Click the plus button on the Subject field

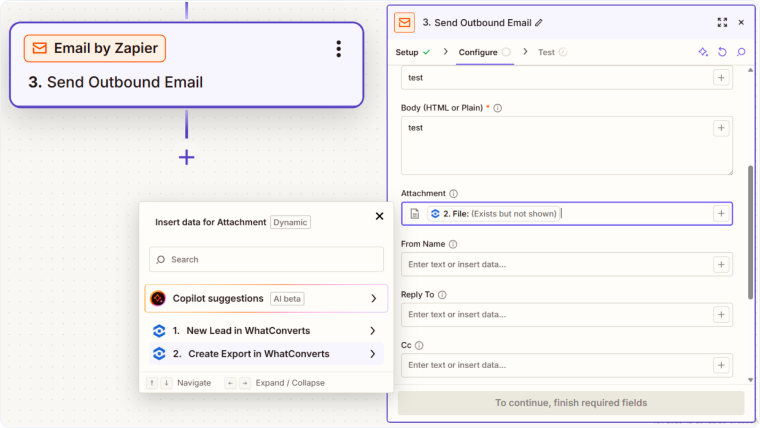pos(721,78)
